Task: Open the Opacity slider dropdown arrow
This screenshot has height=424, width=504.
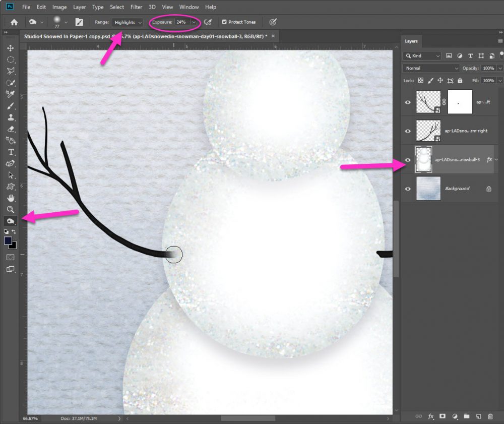Action: click(x=499, y=68)
